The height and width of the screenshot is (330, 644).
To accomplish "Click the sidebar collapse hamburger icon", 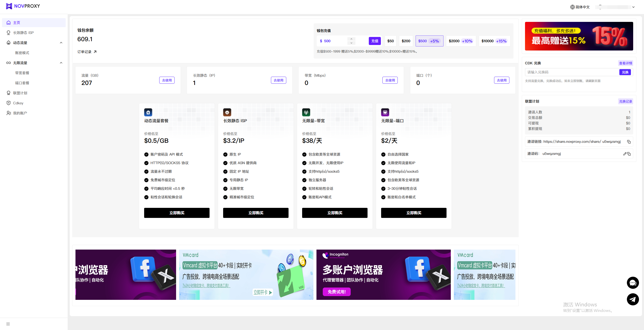I will [x=8, y=324].
